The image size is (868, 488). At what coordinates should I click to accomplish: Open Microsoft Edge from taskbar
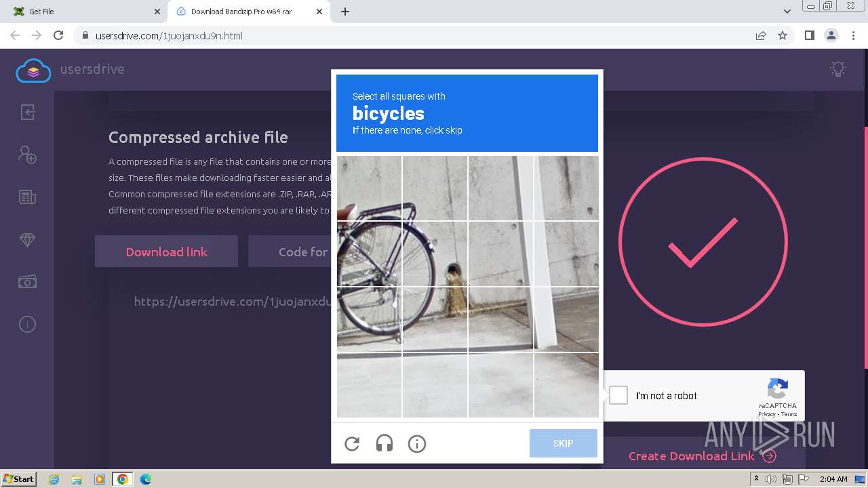pos(146,479)
